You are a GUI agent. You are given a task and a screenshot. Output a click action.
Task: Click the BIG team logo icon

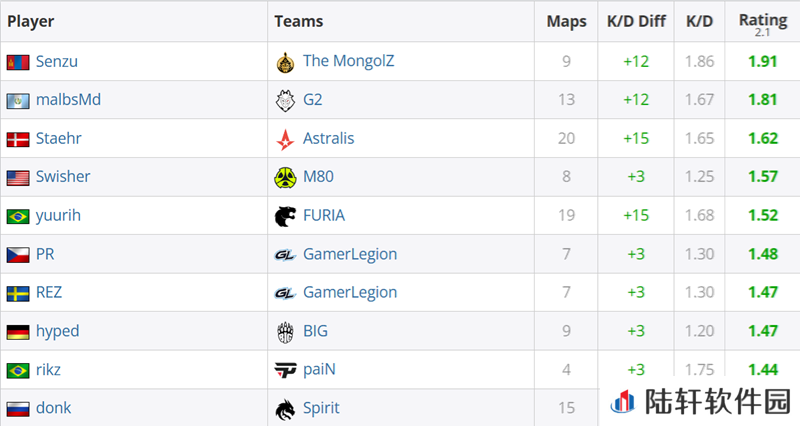(x=285, y=332)
